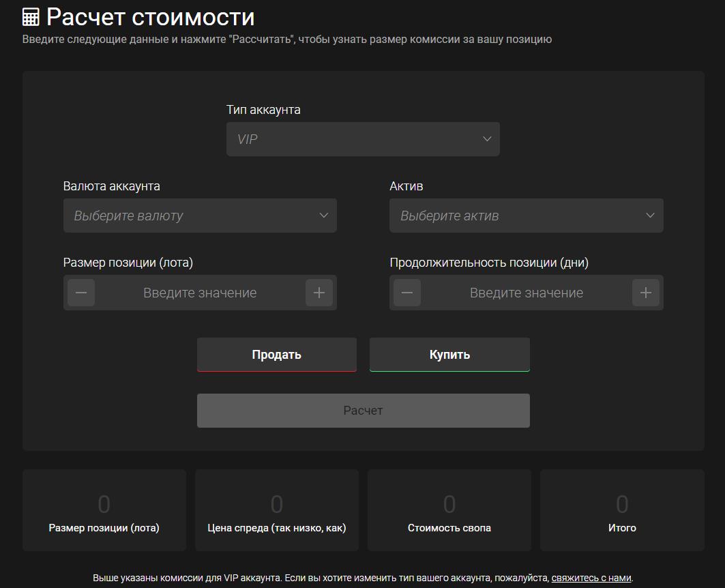Open the 'Тип аккаунта' dropdown showing VIP

coord(363,138)
